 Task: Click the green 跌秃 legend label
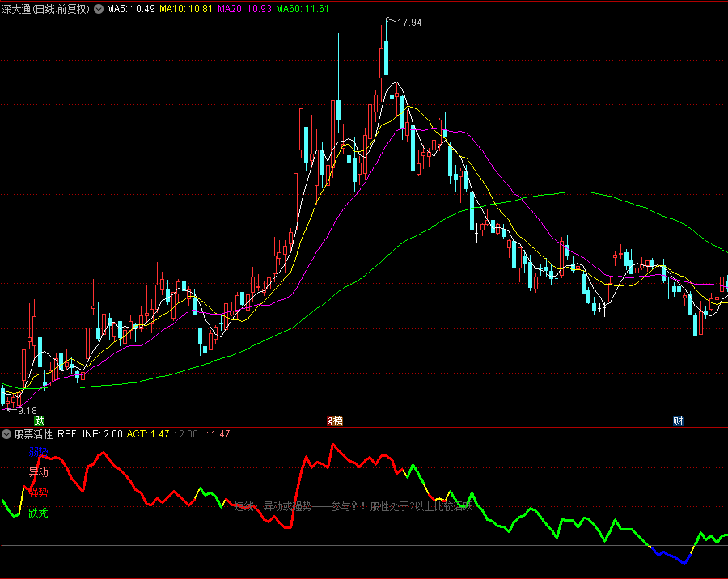coord(39,513)
